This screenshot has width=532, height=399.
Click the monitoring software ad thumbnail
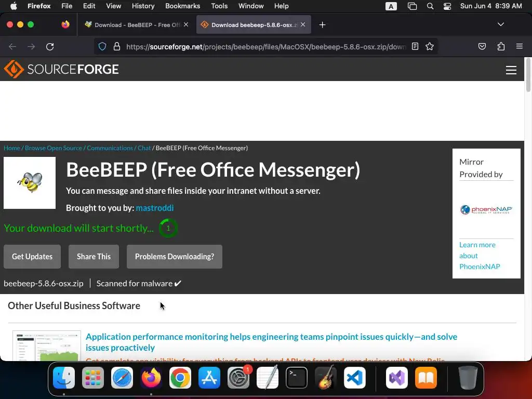pyautogui.click(x=46, y=345)
